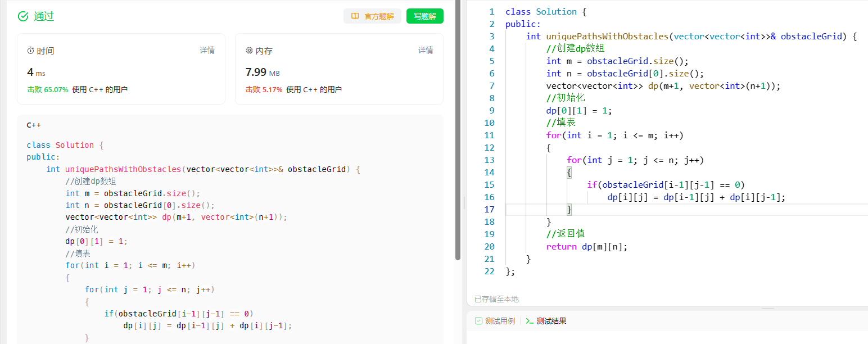The width and height of the screenshot is (868, 344).
Task: Click the C++ language label above submitted code
Action: point(34,125)
